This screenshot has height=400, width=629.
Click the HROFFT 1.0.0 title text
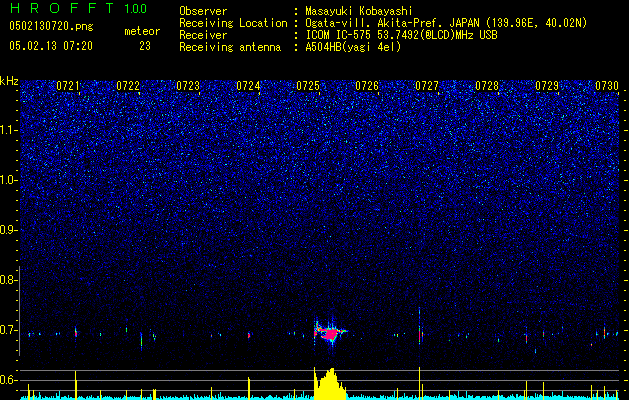78,8
